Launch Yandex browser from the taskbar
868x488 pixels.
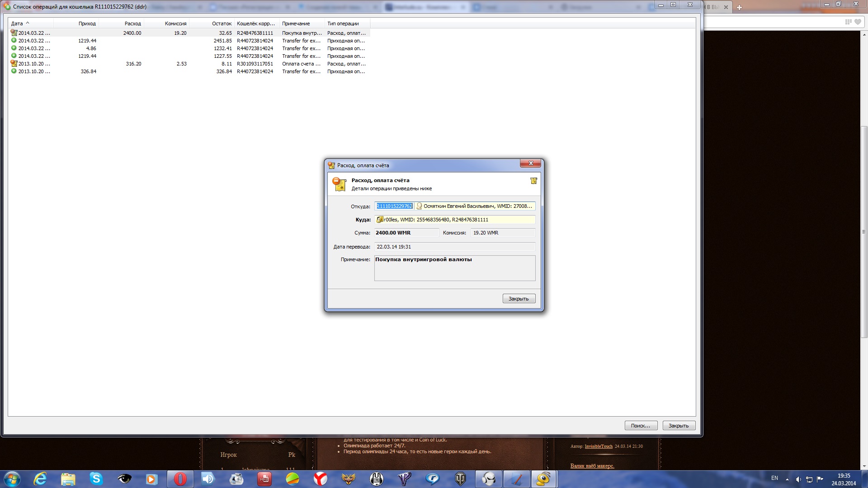[320, 479]
